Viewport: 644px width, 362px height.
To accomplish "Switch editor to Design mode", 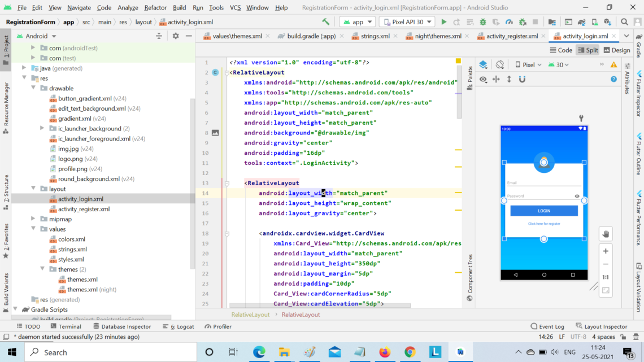I will [616, 50].
